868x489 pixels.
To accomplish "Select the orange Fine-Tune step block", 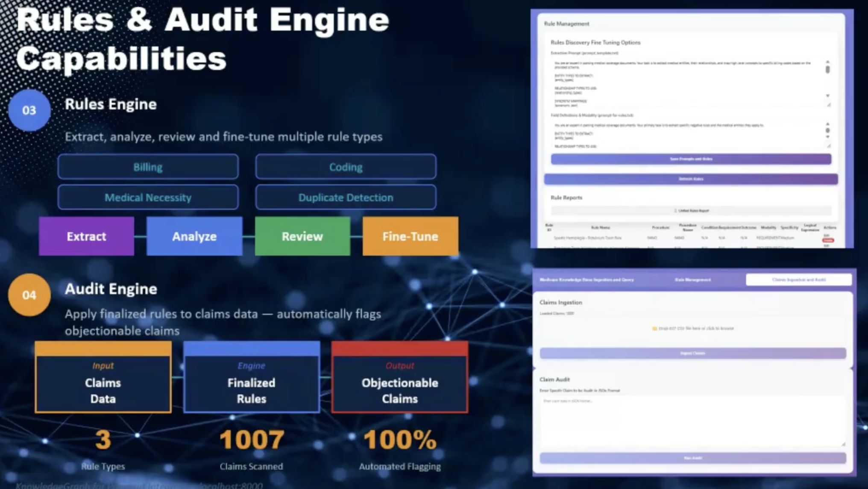I will (x=411, y=236).
